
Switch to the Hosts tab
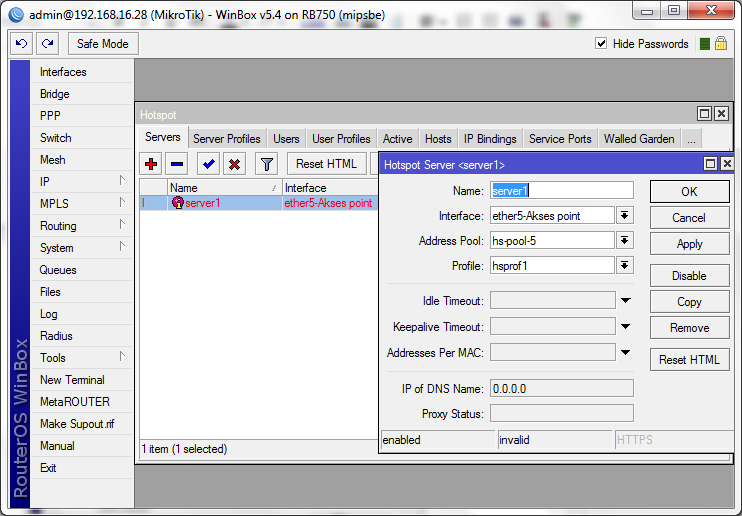tap(438, 139)
